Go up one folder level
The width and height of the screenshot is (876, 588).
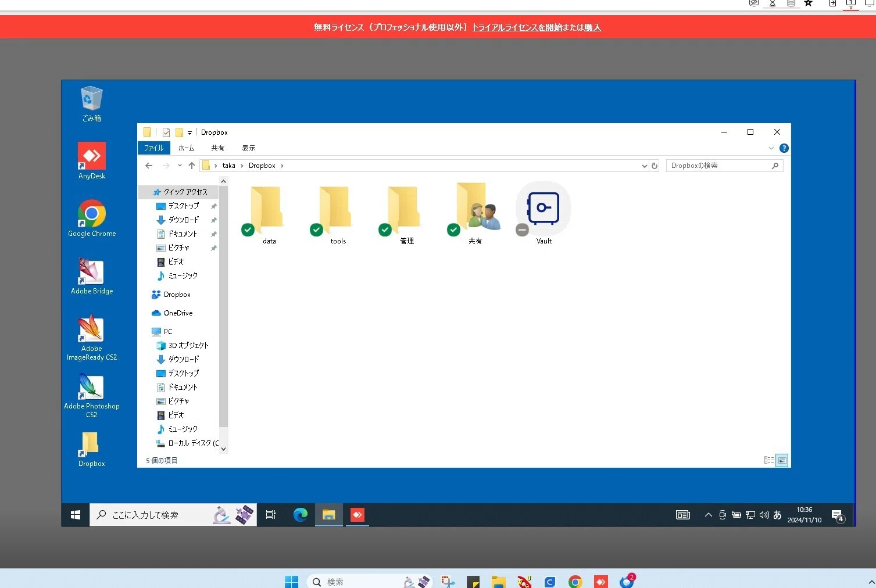[x=192, y=166]
